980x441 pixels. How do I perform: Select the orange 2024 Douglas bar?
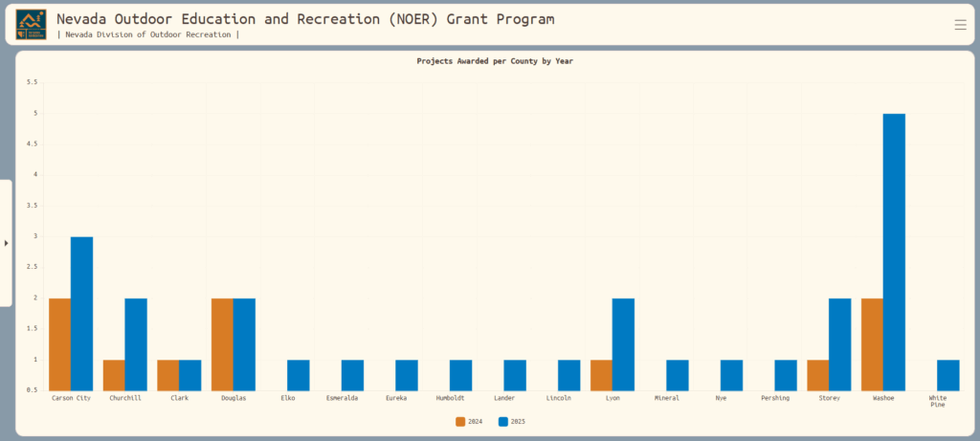tap(222, 344)
